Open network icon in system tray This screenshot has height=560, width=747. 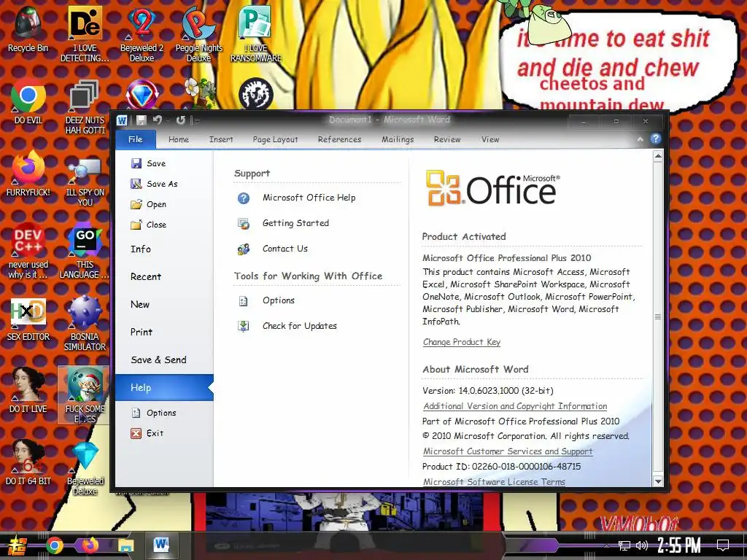624,545
